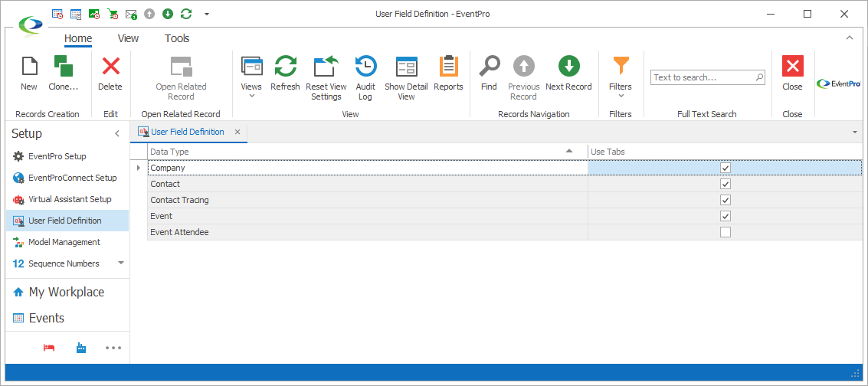Click the Clone record icon
868x386 pixels.
63,67
